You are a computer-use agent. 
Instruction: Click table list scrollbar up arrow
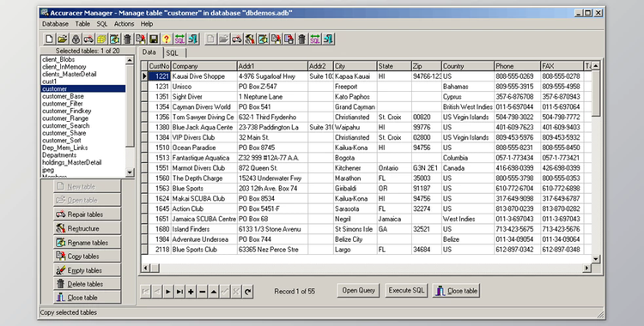click(130, 60)
